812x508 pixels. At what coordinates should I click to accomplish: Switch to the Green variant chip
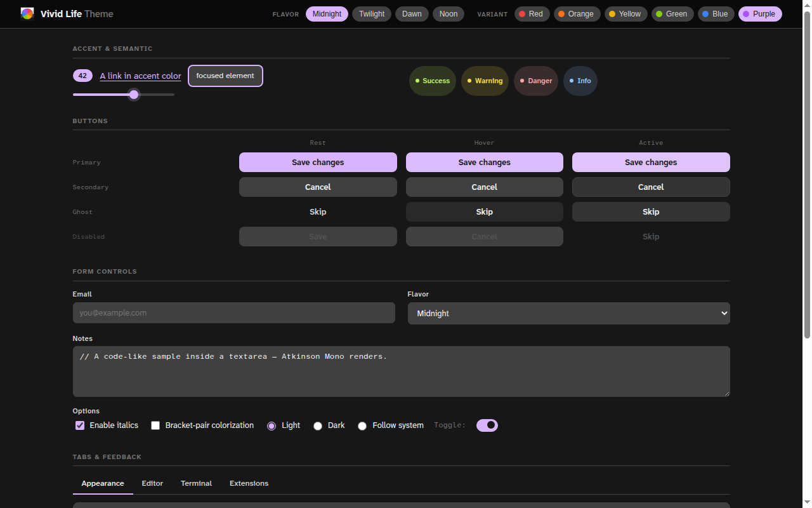pos(672,14)
